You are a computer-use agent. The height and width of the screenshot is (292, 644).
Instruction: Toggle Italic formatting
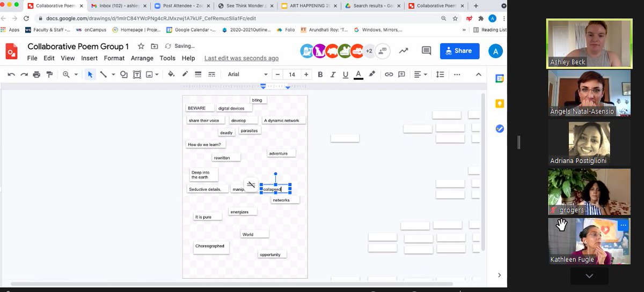[x=333, y=74]
